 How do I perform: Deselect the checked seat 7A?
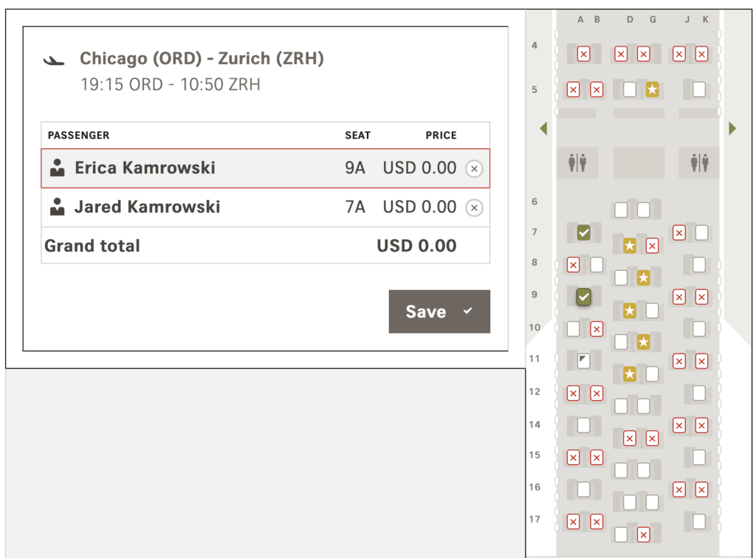coord(583,232)
